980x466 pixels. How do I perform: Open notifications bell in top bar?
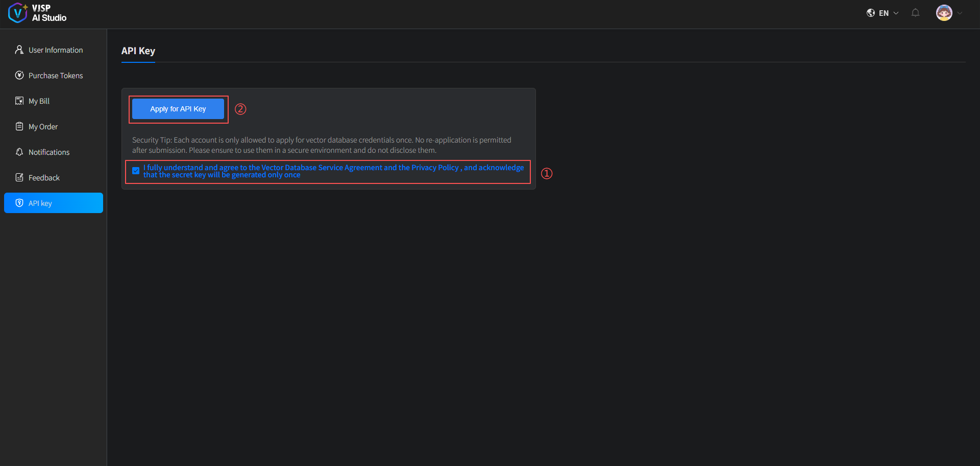tap(915, 13)
